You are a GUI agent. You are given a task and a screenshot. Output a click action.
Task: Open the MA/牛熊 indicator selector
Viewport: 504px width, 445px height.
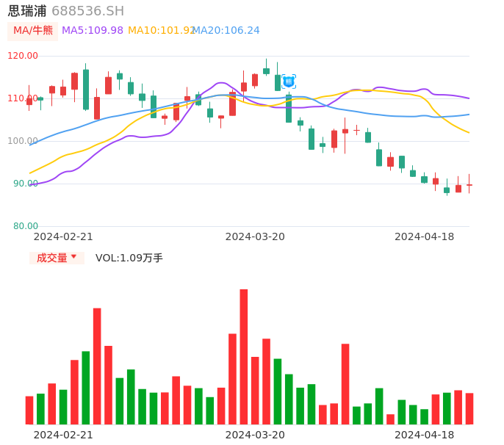tap(32, 31)
